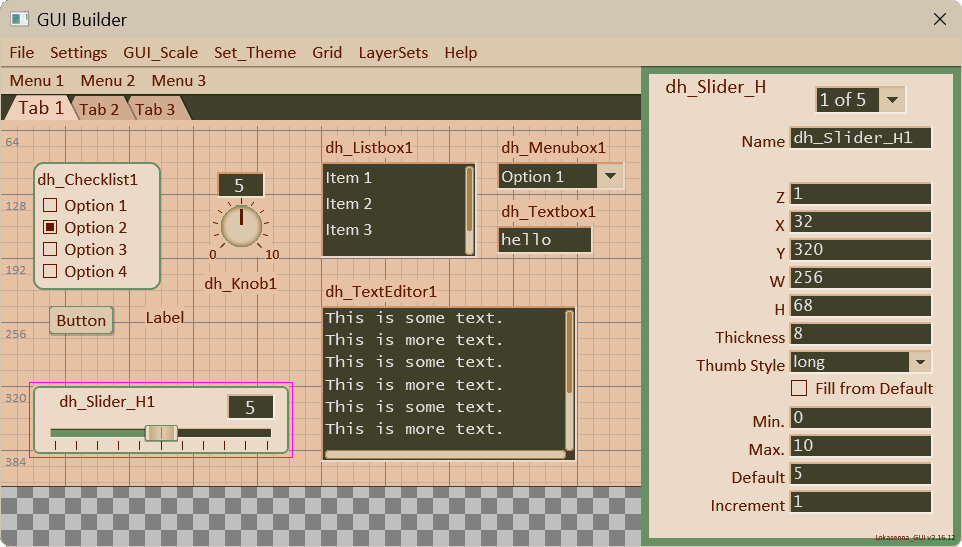962x547 pixels.
Task: Click the dh_Slider_H heading in properties panel
Action: [x=715, y=87]
